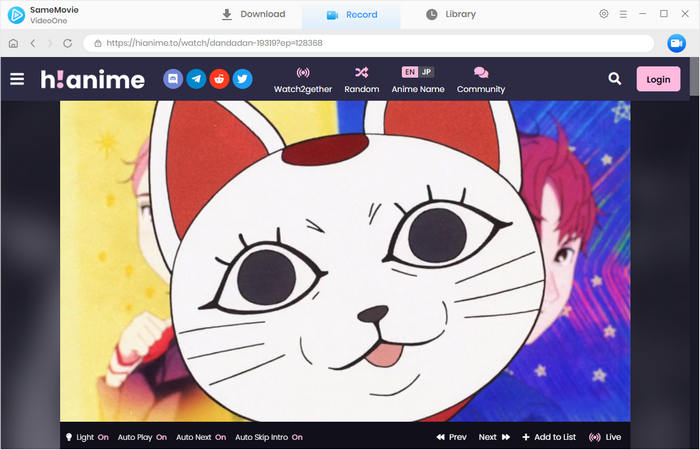Image resolution: width=700 pixels, height=450 pixels.
Task: Add anime to list
Action: click(x=549, y=437)
